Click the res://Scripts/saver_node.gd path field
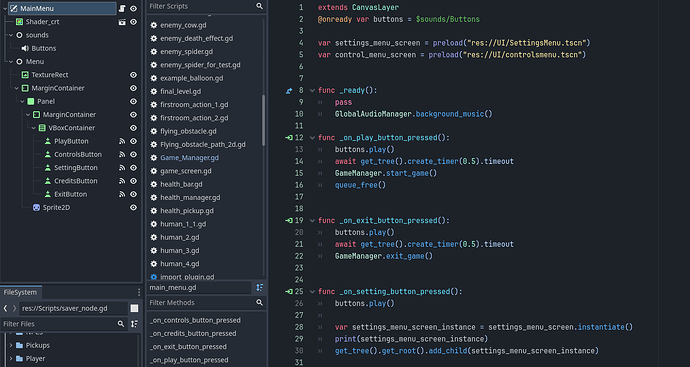The width and height of the screenshot is (690, 367). pyautogui.click(x=73, y=308)
